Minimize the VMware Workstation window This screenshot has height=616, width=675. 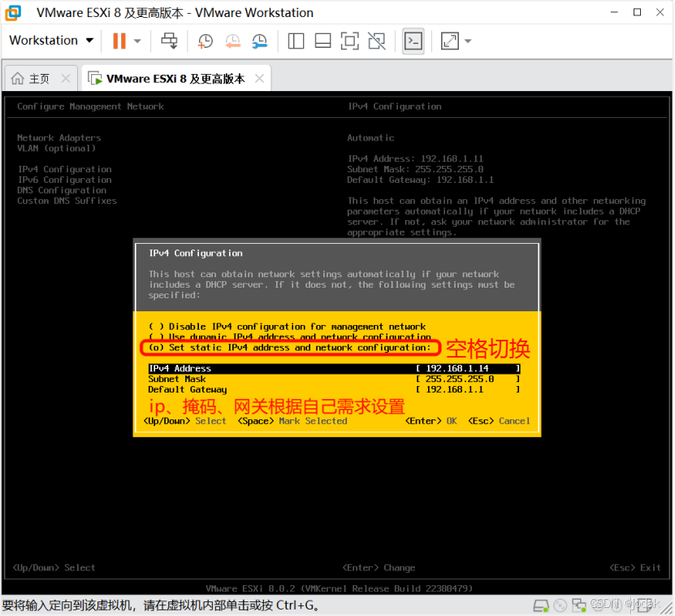point(614,12)
